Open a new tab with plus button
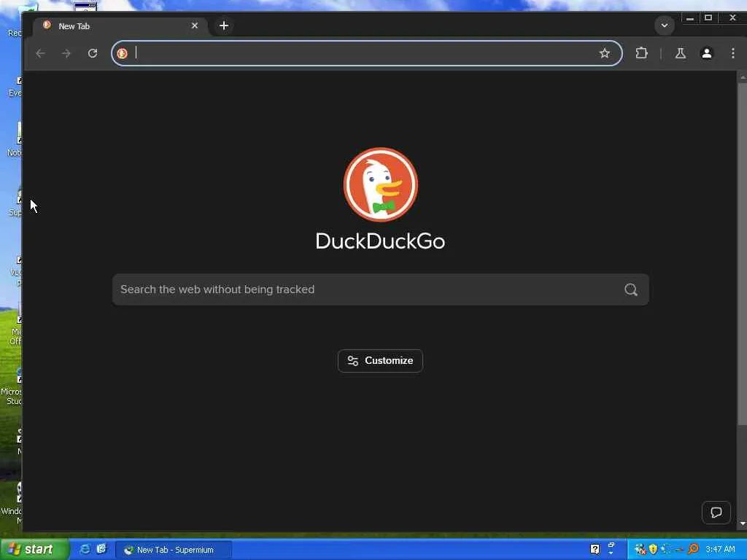This screenshot has width=747, height=560. point(224,26)
